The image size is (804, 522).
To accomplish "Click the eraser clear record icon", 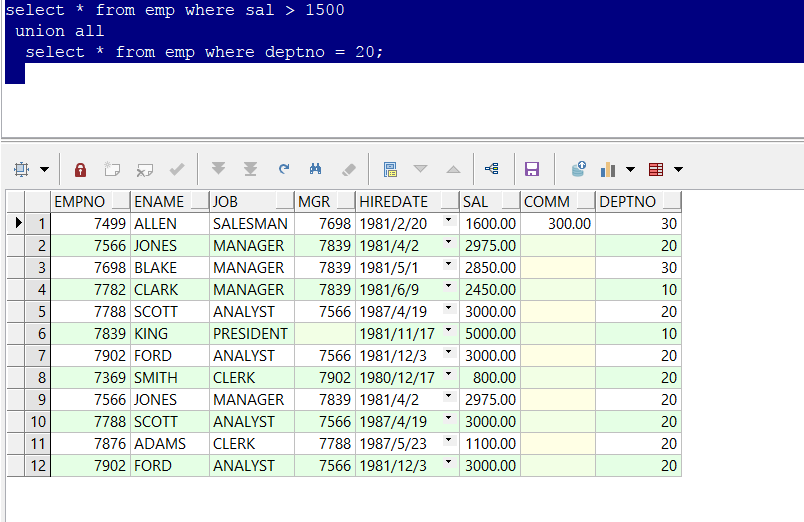I will pos(349,169).
